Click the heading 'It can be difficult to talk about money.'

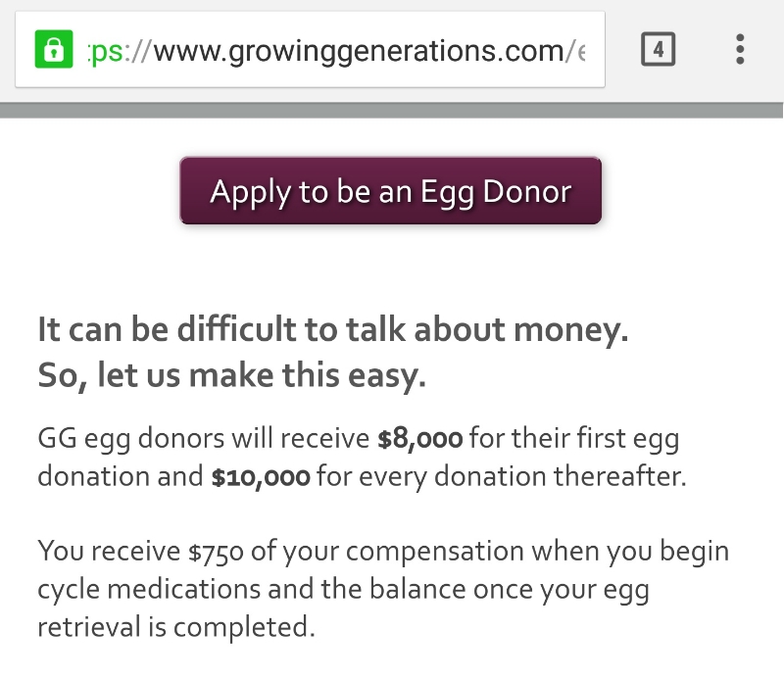pos(332,331)
